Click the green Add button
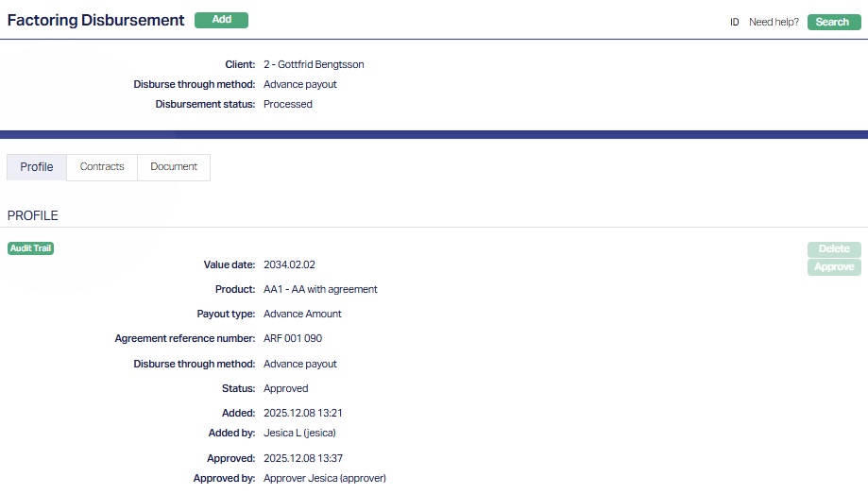 click(221, 20)
